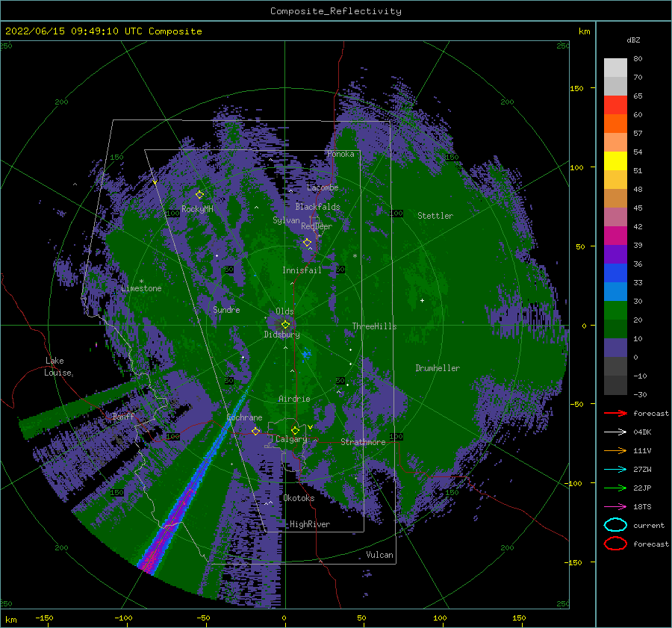Click the yellow diamond marker above Calgary
Image resolution: width=672 pixels, height=628 pixels.
pos(295,430)
